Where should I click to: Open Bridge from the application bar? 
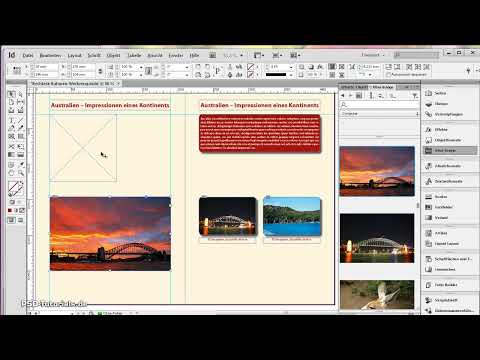pos(212,55)
